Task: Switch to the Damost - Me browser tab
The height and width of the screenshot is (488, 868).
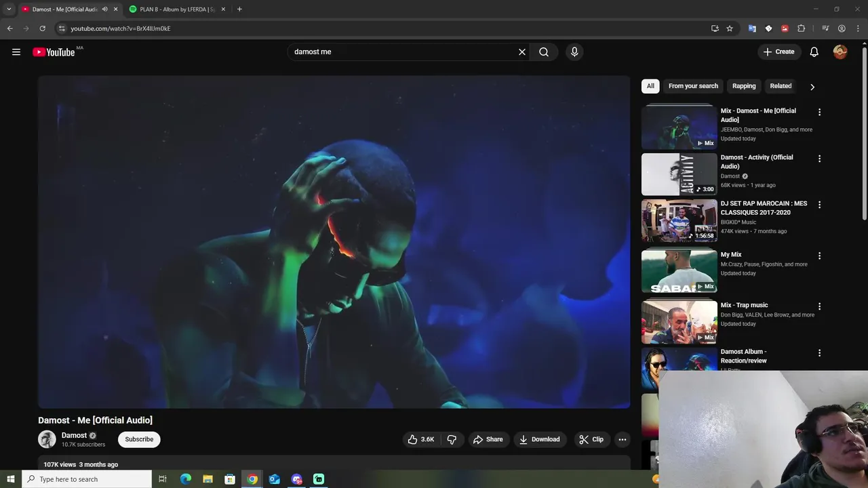Action: pos(65,9)
